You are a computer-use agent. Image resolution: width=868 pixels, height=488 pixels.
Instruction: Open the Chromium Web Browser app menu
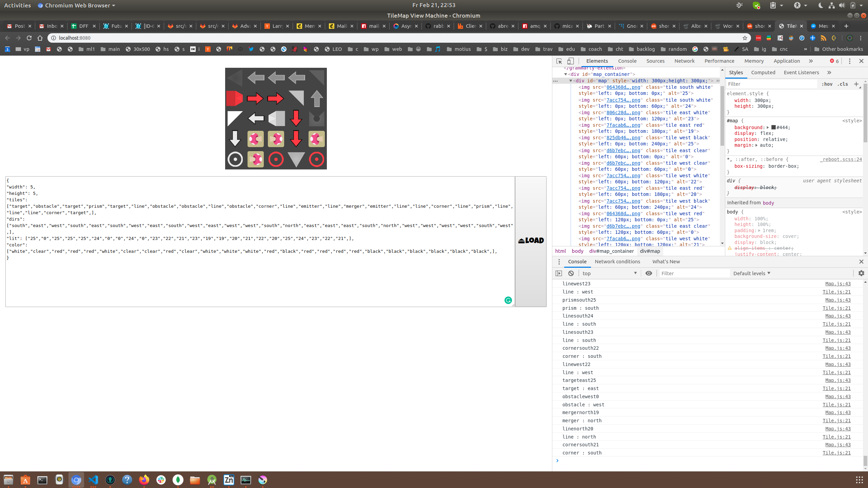click(77, 5)
